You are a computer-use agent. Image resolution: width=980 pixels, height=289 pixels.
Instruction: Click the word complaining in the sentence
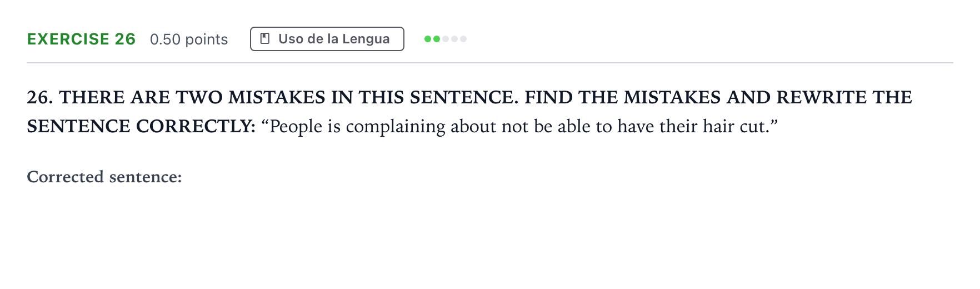pyautogui.click(x=396, y=127)
